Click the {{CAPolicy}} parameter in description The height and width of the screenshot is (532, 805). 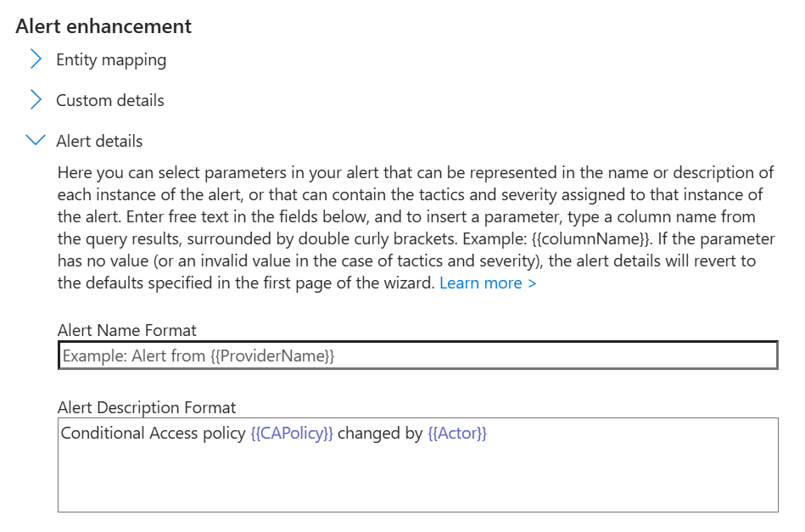click(x=292, y=434)
